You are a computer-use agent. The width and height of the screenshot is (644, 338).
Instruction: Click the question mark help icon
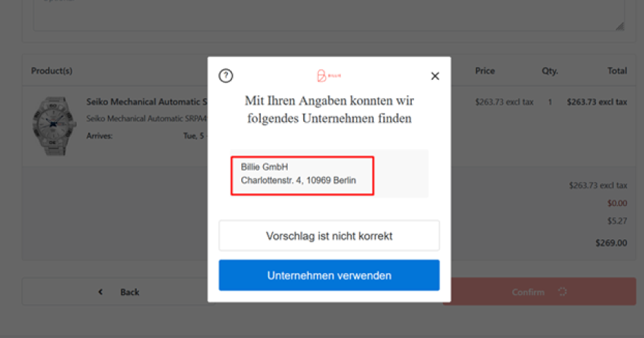pyautogui.click(x=226, y=76)
